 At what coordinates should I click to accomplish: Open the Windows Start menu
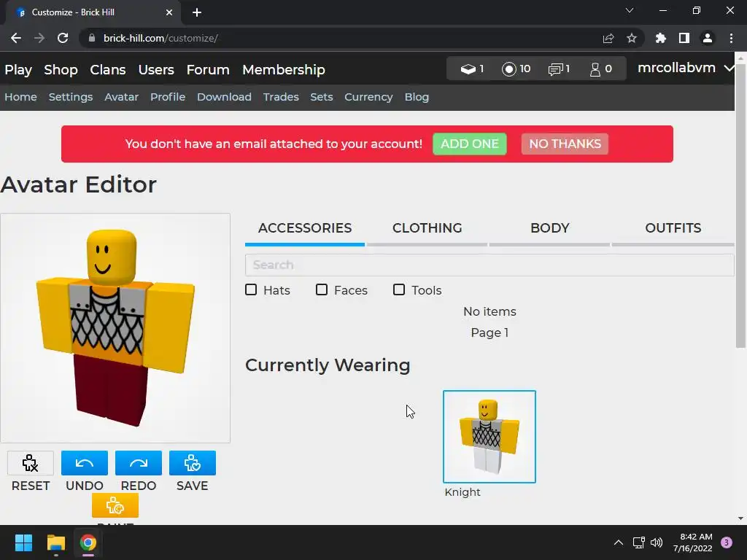click(23, 542)
